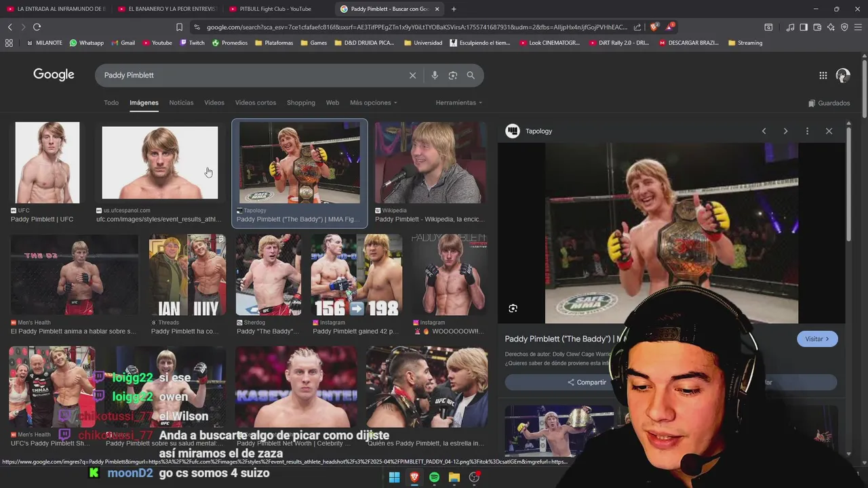
Task: Open the apps grid icon in the bookmarks bar
Action: [9, 43]
